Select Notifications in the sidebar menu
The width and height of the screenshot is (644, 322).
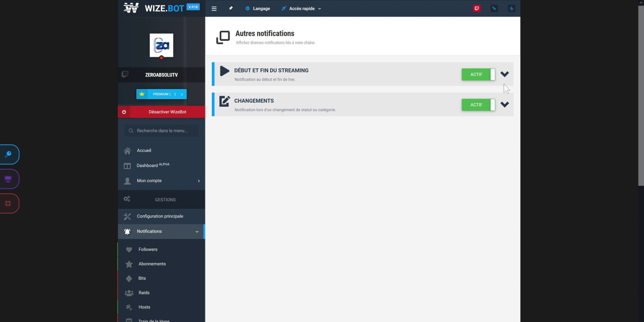[x=149, y=231]
